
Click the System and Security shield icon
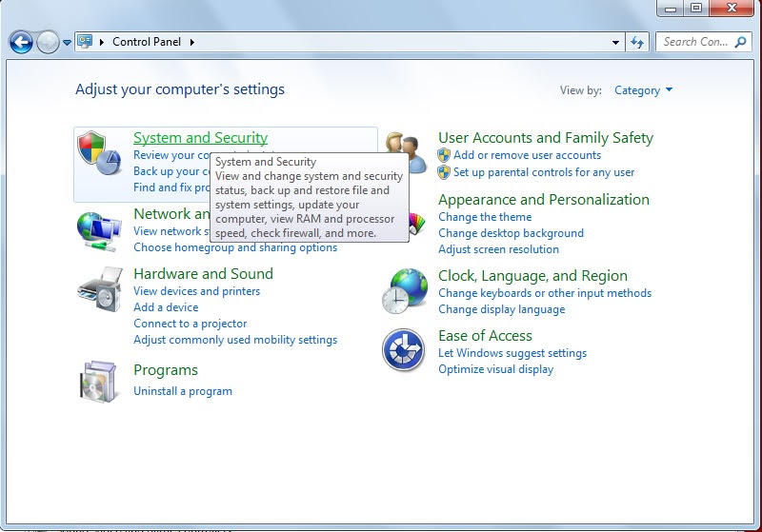[x=99, y=153]
